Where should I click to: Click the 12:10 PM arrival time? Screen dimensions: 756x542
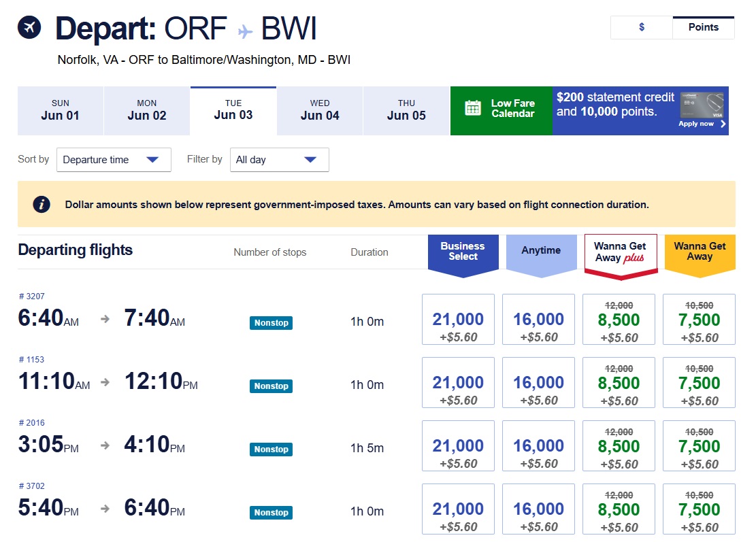161,382
